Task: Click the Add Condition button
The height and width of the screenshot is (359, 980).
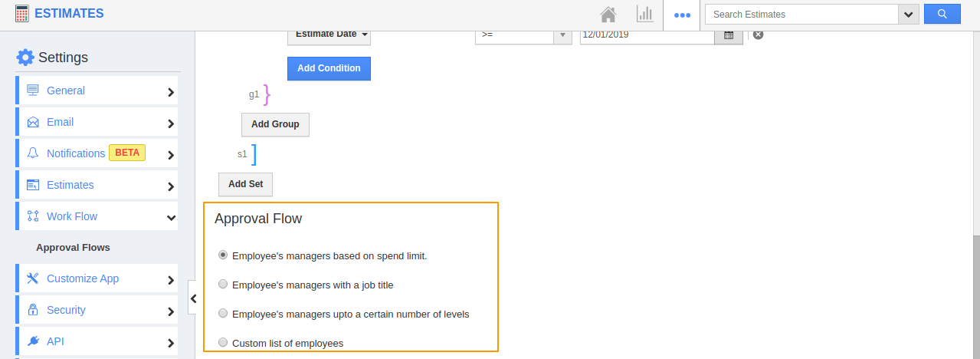Action: click(x=329, y=68)
